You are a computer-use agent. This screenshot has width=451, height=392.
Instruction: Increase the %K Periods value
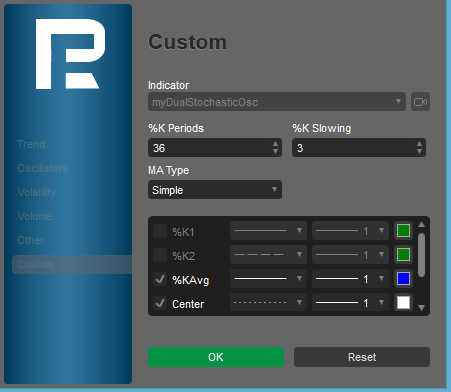pyautogui.click(x=275, y=144)
